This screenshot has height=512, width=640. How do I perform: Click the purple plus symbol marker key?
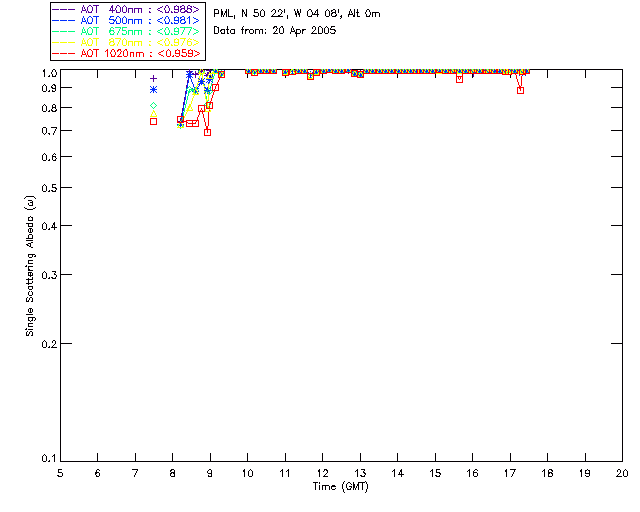[x=153, y=78]
